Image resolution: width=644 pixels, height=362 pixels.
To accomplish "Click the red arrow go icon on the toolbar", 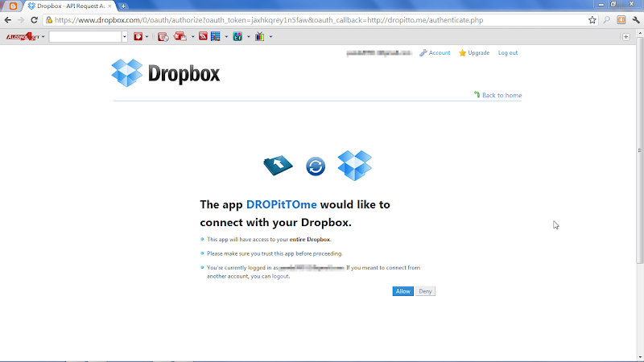I will pyautogui.click(x=138, y=36).
